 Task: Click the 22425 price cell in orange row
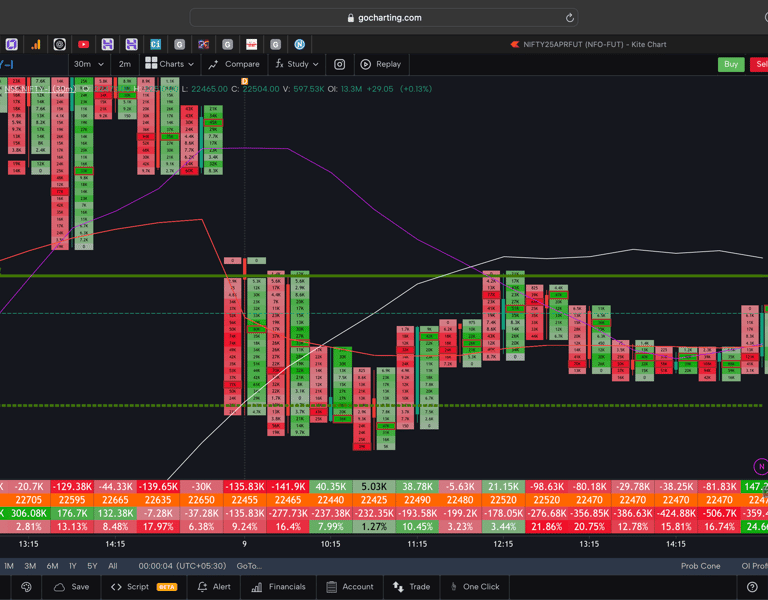point(374,500)
